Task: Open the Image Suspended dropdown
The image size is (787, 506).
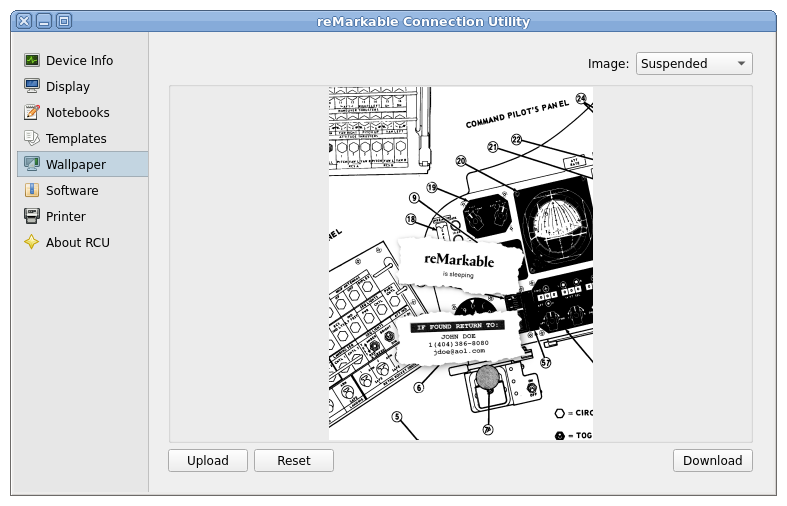Action: 694,64
